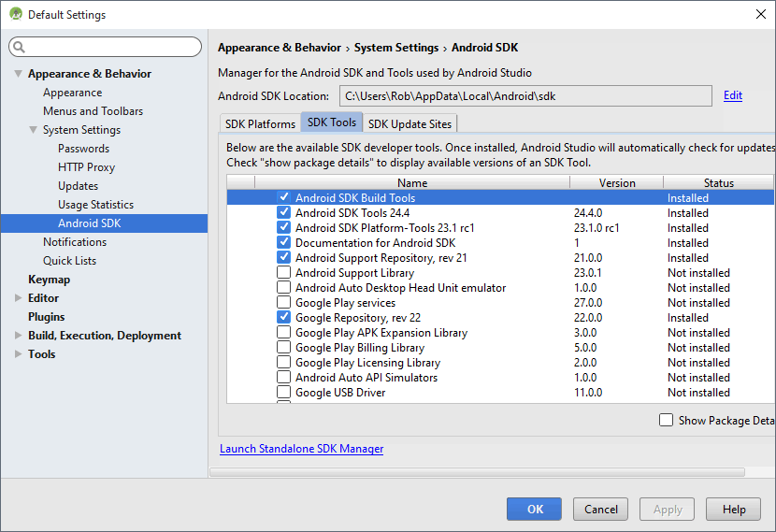Click Installed status for Google Repository
This screenshot has height=532, width=776.
point(687,317)
